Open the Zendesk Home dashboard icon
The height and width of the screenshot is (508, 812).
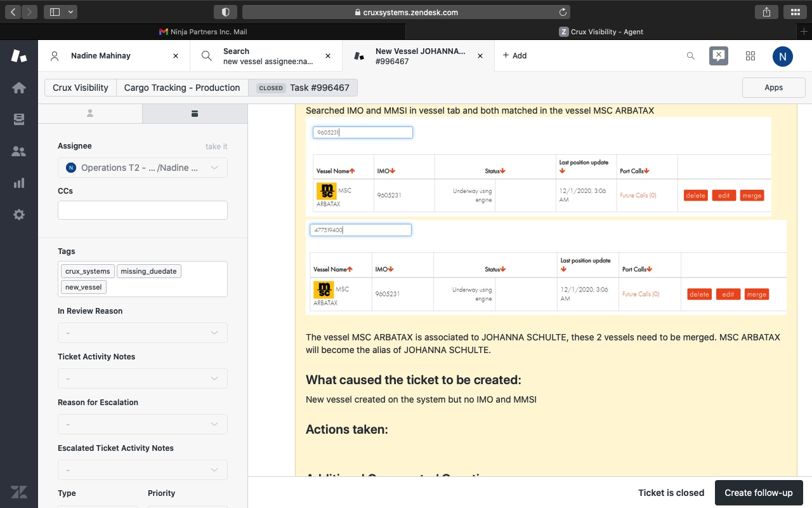click(x=19, y=88)
